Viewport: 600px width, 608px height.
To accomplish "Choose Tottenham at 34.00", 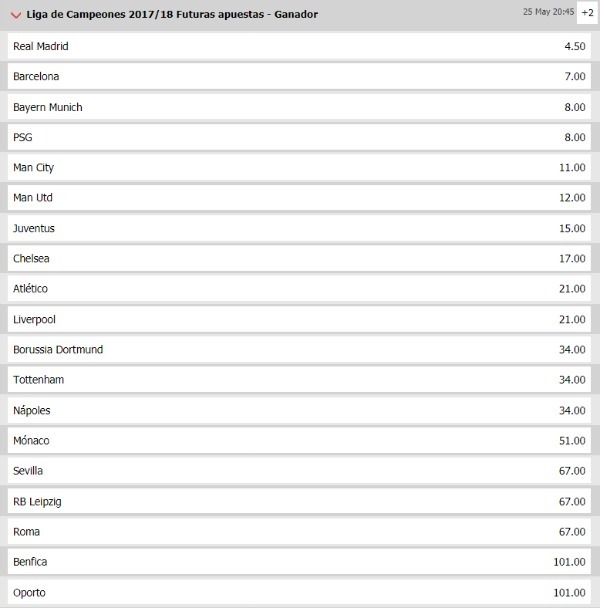I will click(x=299, y=380).
